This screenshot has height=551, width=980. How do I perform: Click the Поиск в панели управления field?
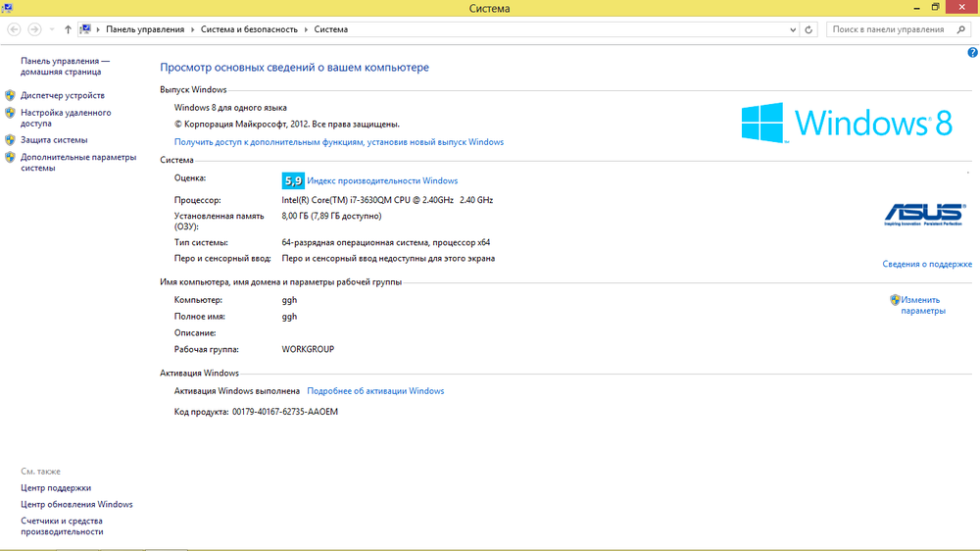[x=888, y=29]
